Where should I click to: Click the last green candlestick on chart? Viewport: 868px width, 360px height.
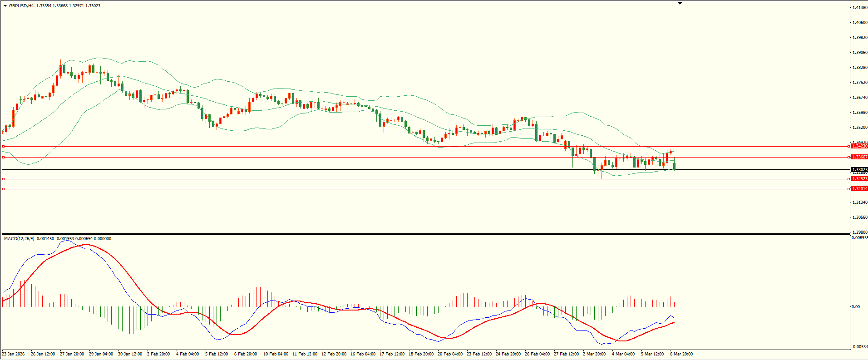click(675, 166)
